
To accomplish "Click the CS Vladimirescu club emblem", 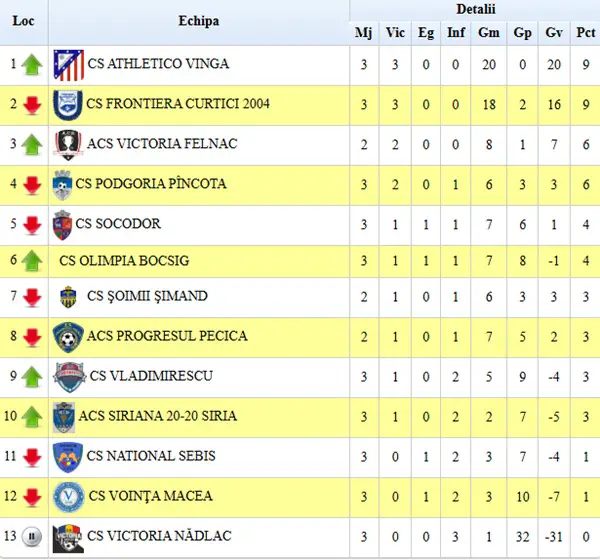I will pos(70,377).
